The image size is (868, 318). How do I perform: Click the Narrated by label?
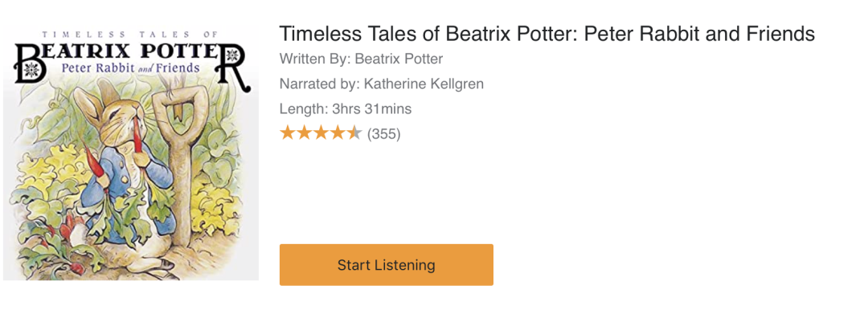(x=319, y=84)
